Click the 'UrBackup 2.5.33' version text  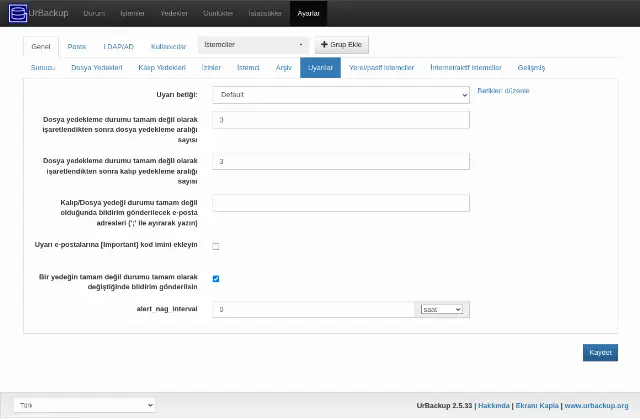point(444,406)
